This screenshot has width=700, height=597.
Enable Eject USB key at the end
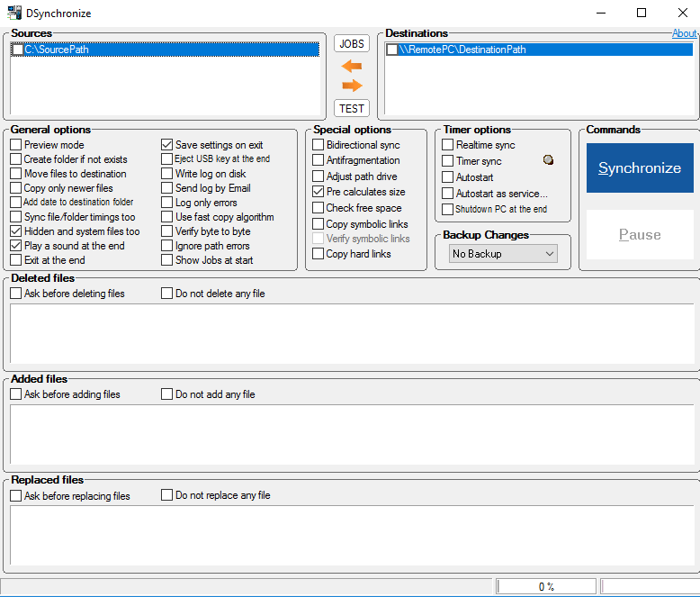tap(166, 159)
